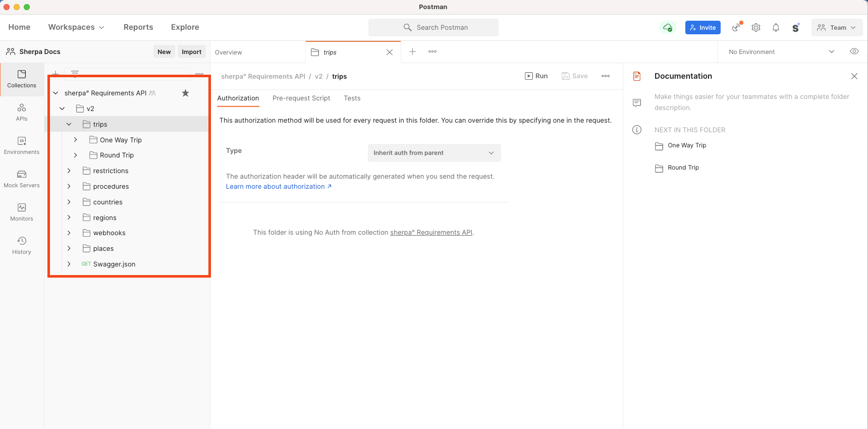Click sherpa° Requirements API breadcrumb
This screenshot has height=429, width=868.
pyautogui.click(x=263, y=76)
